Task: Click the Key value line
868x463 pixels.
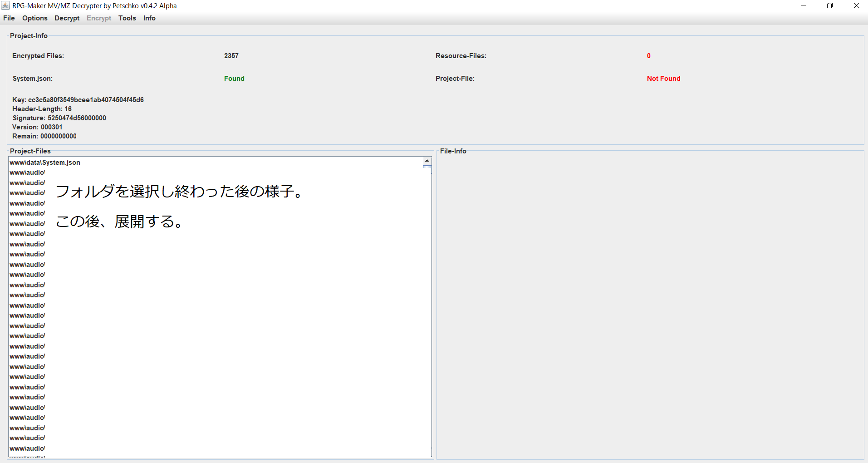Action: pyautogui.click(x=78, y=100)
